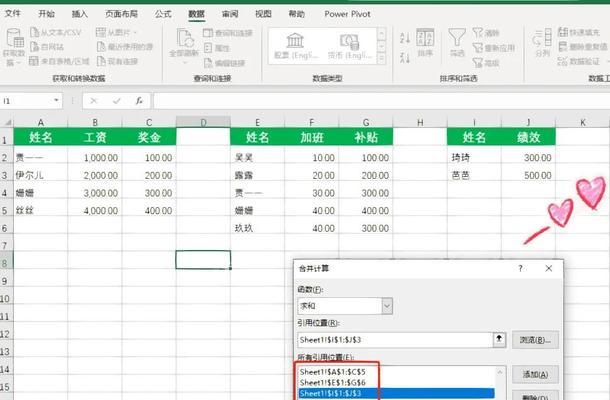Click 现有连接 (Existing Connections)
The image size is (610, 400).
[x=117, y=61]
